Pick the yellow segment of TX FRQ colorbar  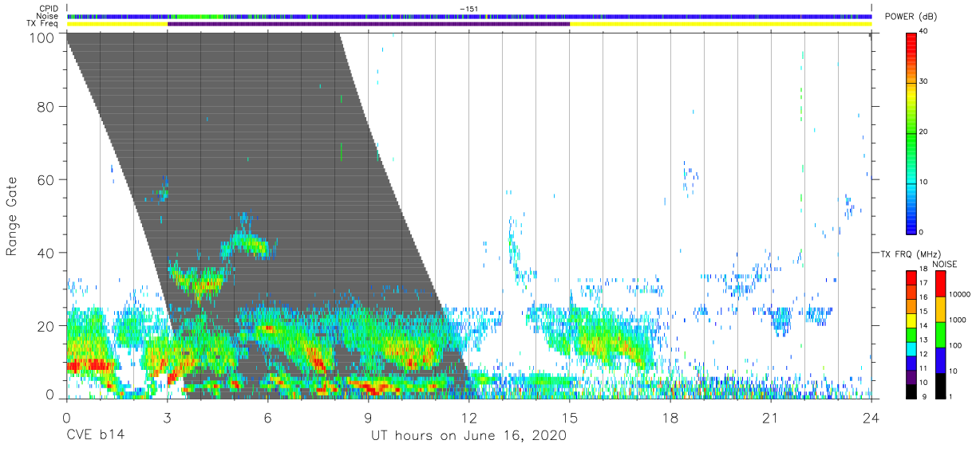click(x=911, y=320)
